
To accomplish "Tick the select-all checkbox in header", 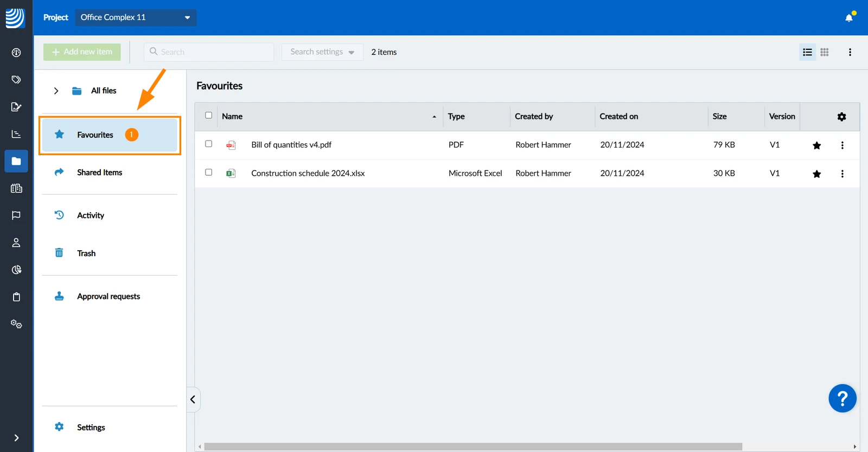I will click(208, 116).
